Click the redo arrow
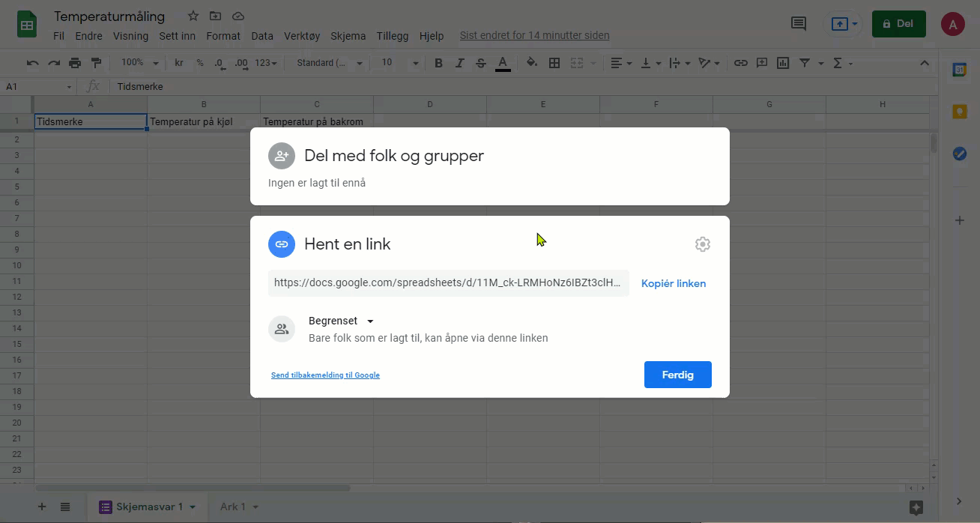980x523 pixels. (54, 63)
